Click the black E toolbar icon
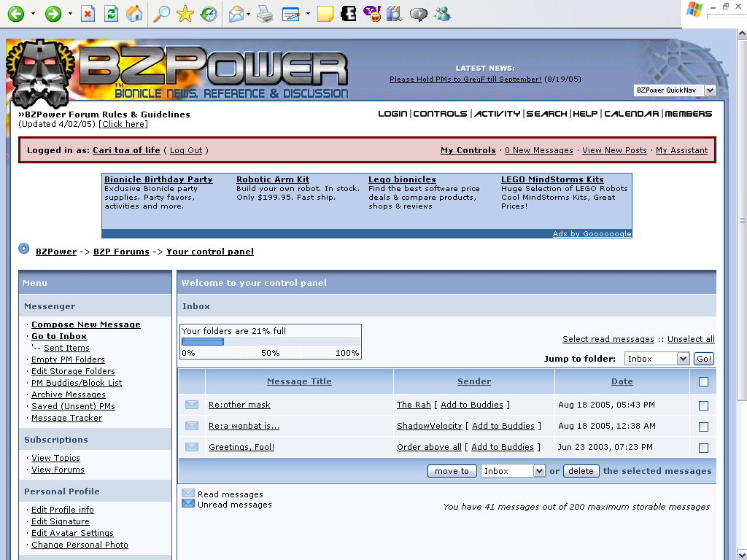 pyautogui.click(x=348, y=14)
